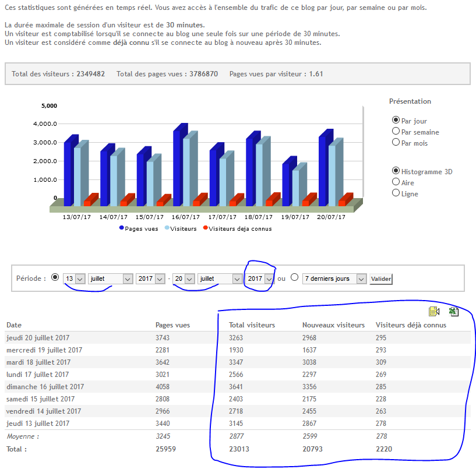Click the row 'dimanche 16 juillet 2017'

click(238, 387)
